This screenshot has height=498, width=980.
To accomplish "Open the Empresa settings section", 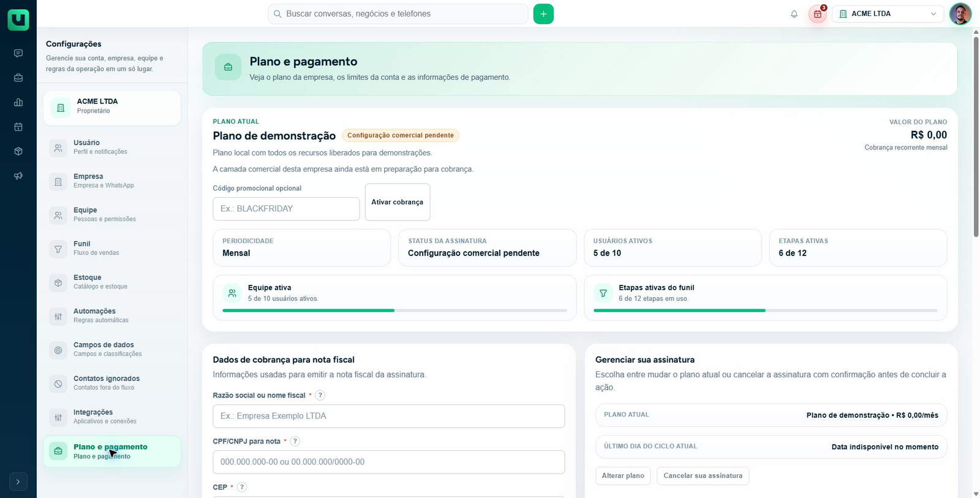I will [x=112, y=181].
